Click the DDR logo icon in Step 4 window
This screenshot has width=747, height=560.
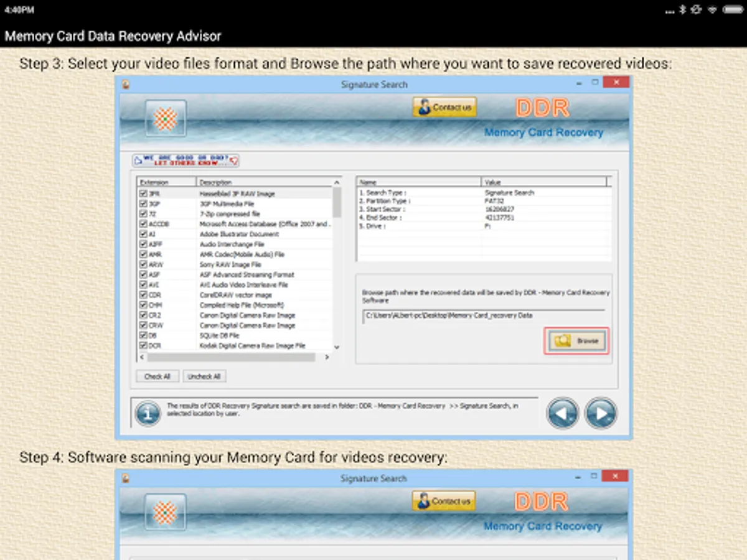pyautogui.click(x=166, y=512)
